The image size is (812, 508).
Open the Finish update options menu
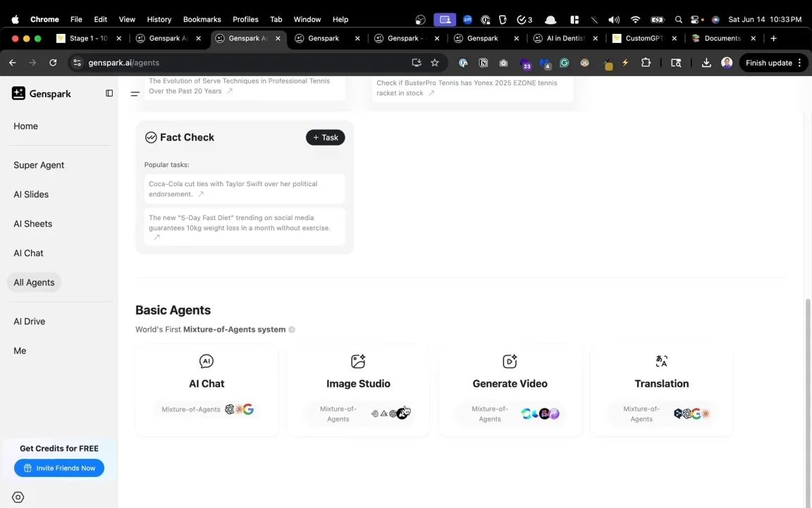pyautogui.click(x=799, y=62)
